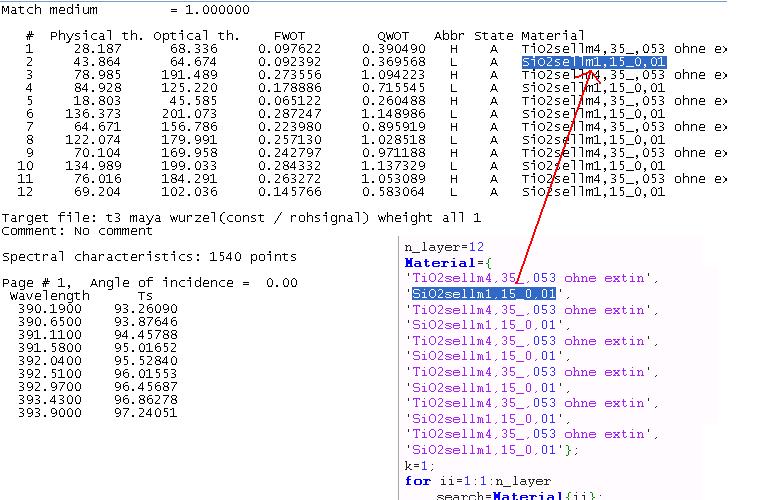Click the Physical th. column header
This screenshot has height=500, width=759.
coord(96,35)
